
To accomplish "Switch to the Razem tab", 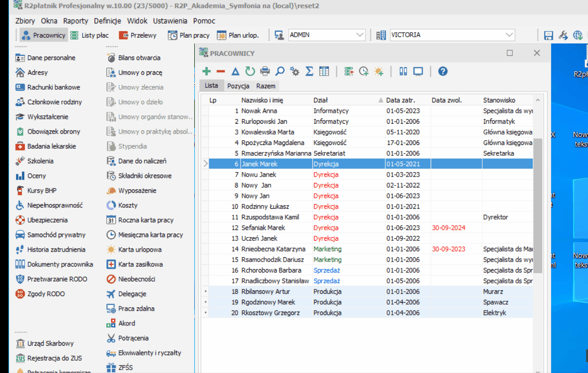I will (x=266, y=86).
